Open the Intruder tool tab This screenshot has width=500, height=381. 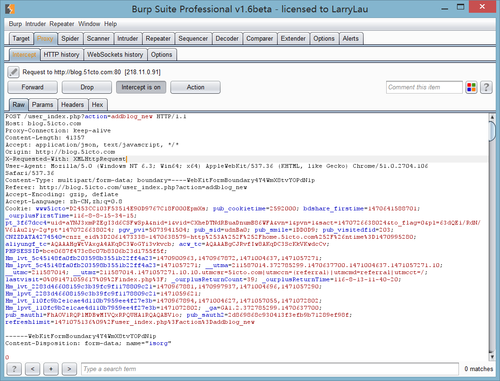127,39
